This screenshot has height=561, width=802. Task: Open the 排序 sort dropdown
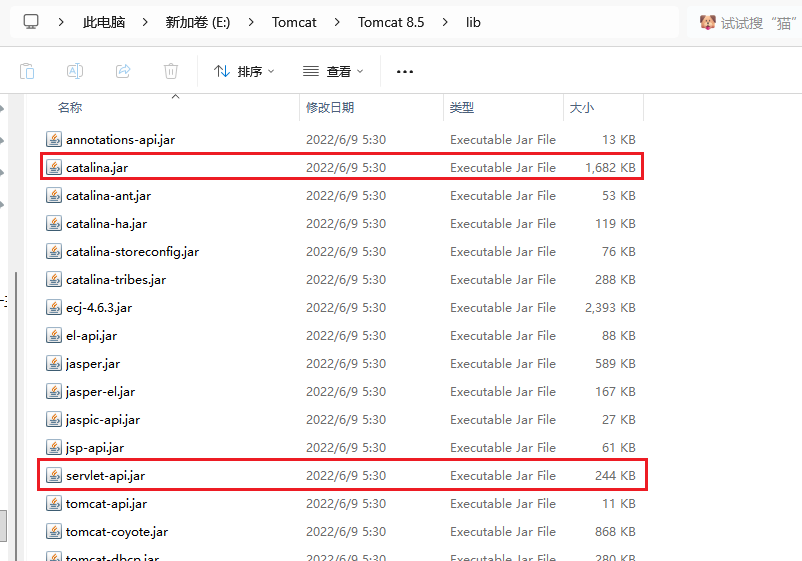pos(244,71)
